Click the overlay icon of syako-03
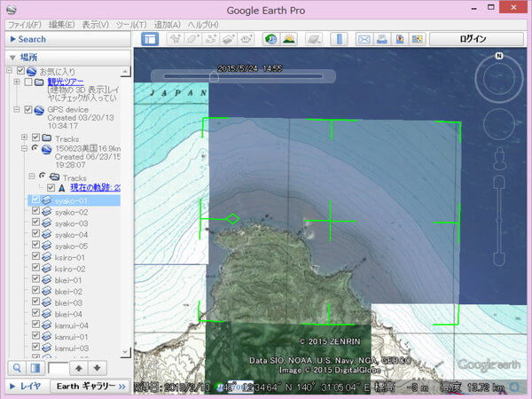 tap(46, 223)
